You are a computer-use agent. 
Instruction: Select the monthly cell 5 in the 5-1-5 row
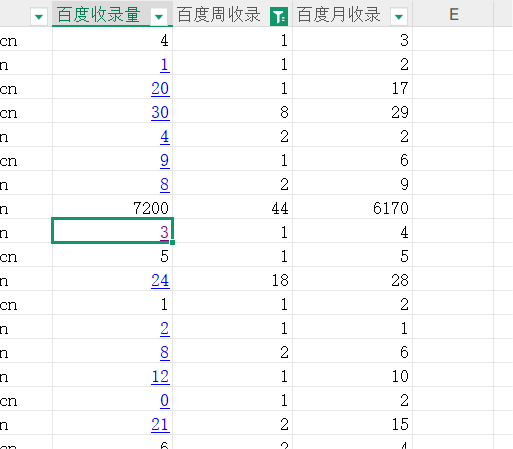pyautogui.click(x=353, y=256)
